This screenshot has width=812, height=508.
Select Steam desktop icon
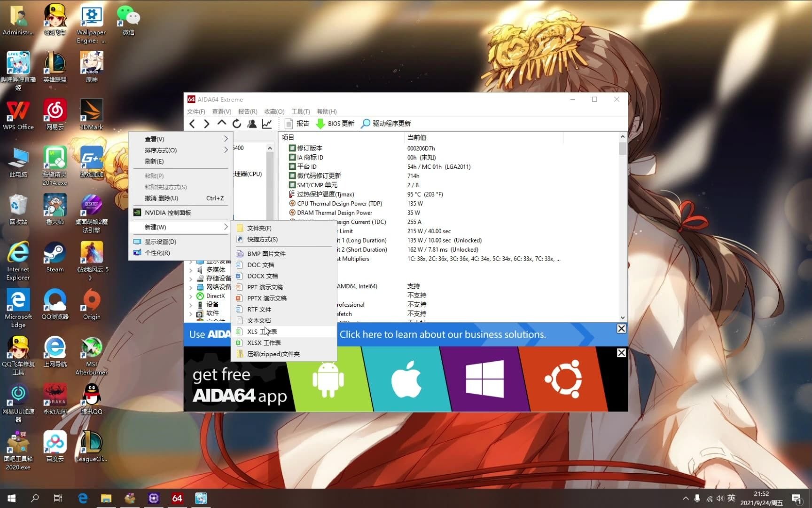click(55, 257)
